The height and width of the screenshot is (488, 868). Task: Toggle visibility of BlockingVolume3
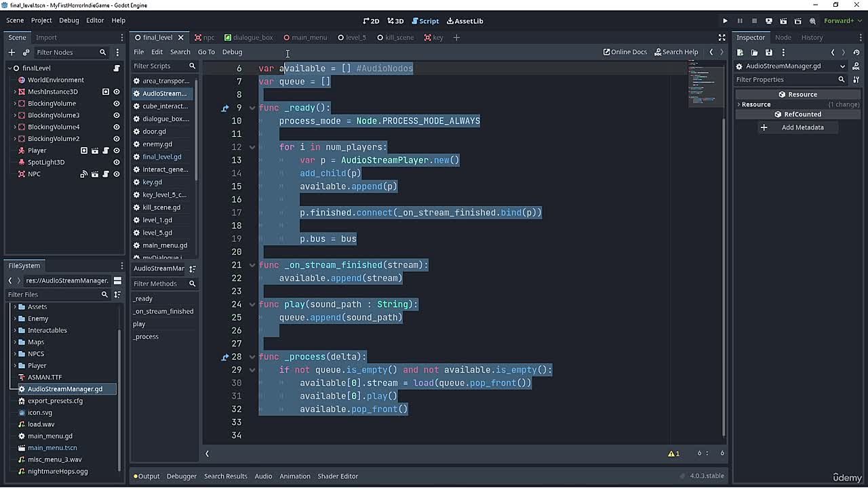117,115
